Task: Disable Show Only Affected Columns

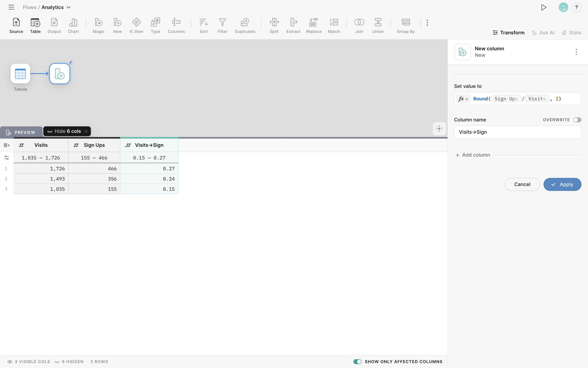Action: click(357, 362)
